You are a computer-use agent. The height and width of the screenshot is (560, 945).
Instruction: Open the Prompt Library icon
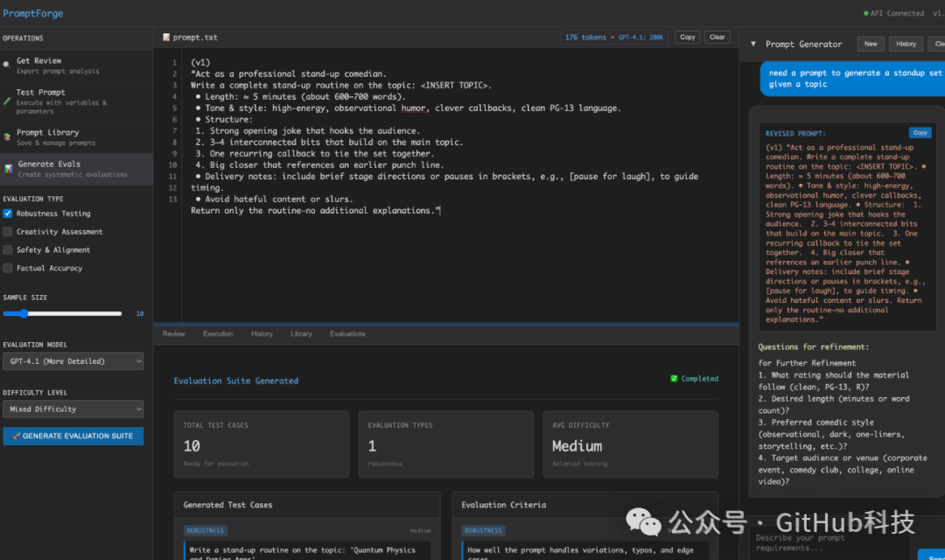click(7, 136)
